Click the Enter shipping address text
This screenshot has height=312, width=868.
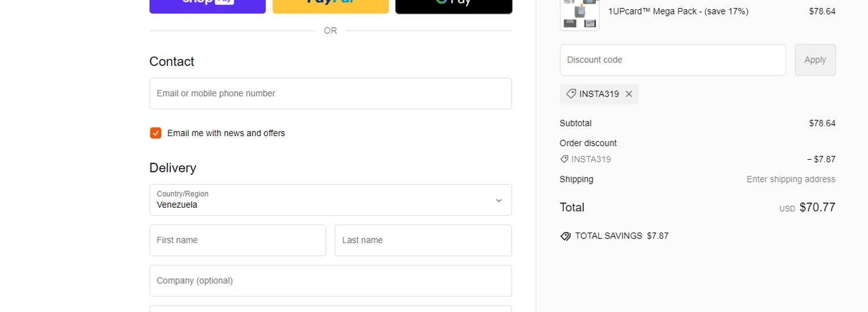pos(790,179)
